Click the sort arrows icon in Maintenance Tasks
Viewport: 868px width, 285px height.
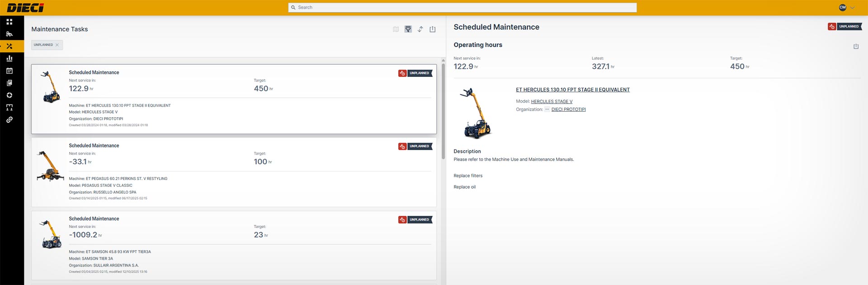point(420,29)
